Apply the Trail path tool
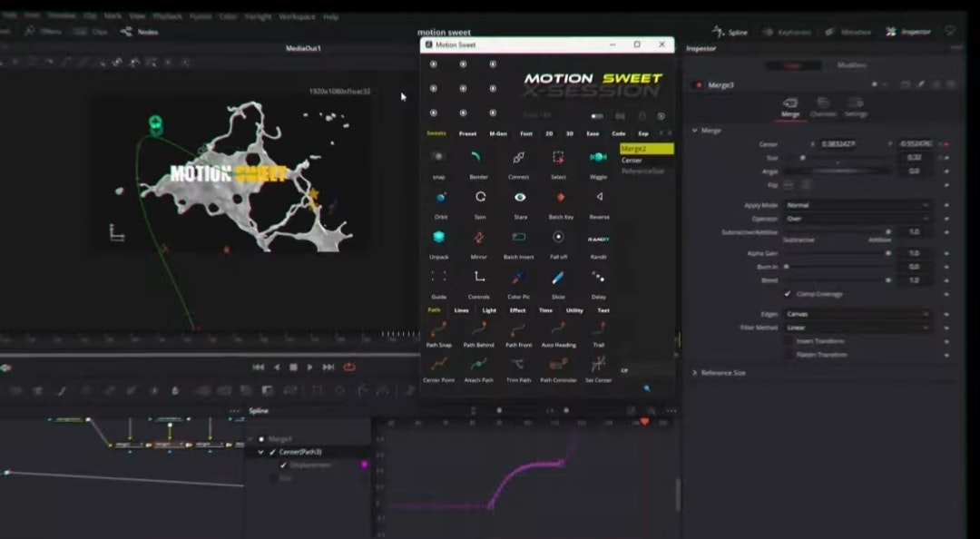Screen dimensions: 980x539 click(x=598, y=328)
